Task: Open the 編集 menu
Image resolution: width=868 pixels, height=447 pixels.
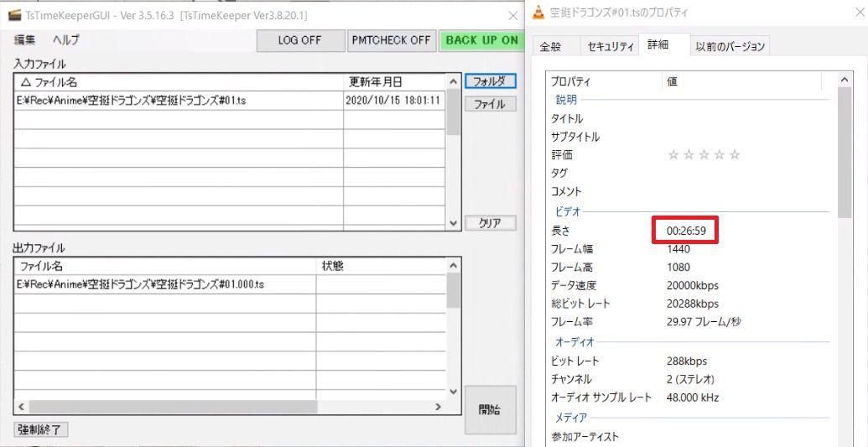Action: point(25,40)
